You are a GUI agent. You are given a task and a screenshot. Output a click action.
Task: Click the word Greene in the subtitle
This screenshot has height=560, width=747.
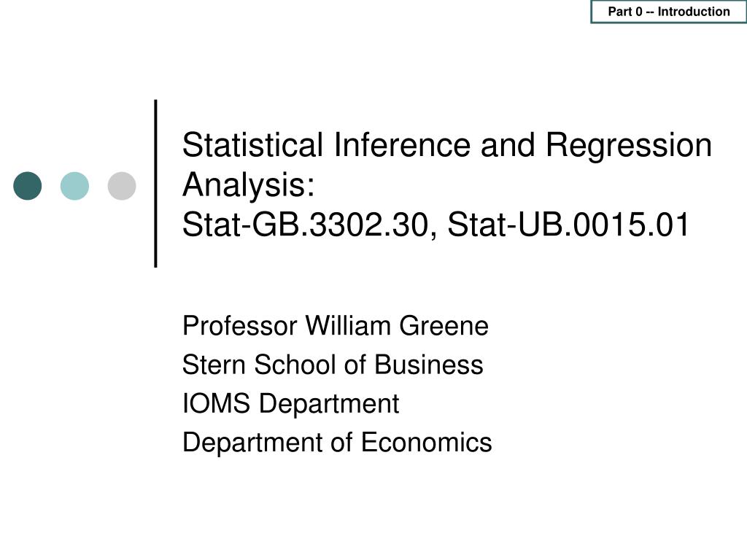pos(444,326)
